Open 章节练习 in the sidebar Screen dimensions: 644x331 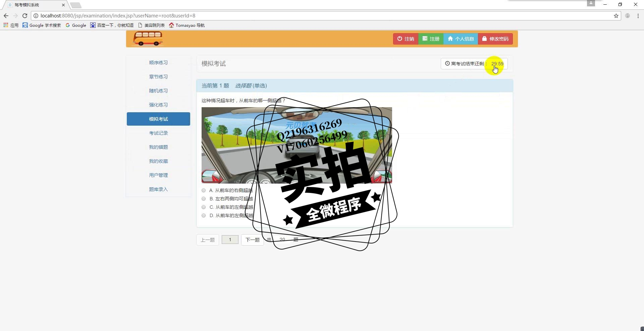click(158, 77)
